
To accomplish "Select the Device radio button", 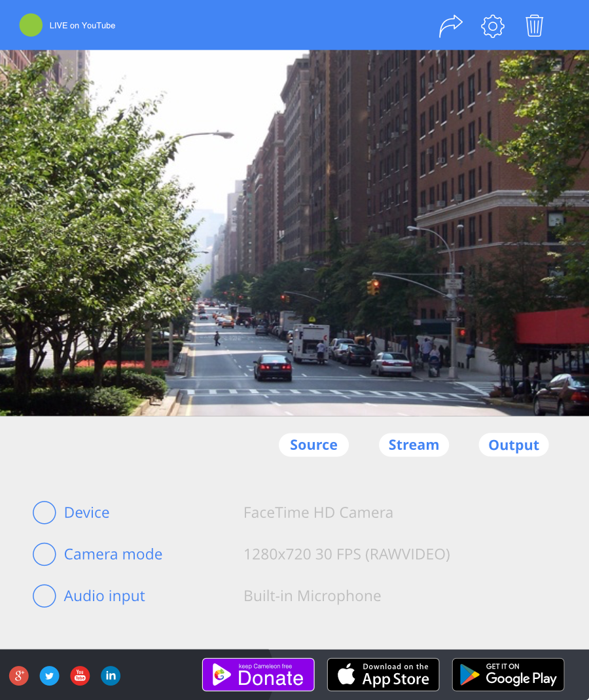I will [45, 513].
